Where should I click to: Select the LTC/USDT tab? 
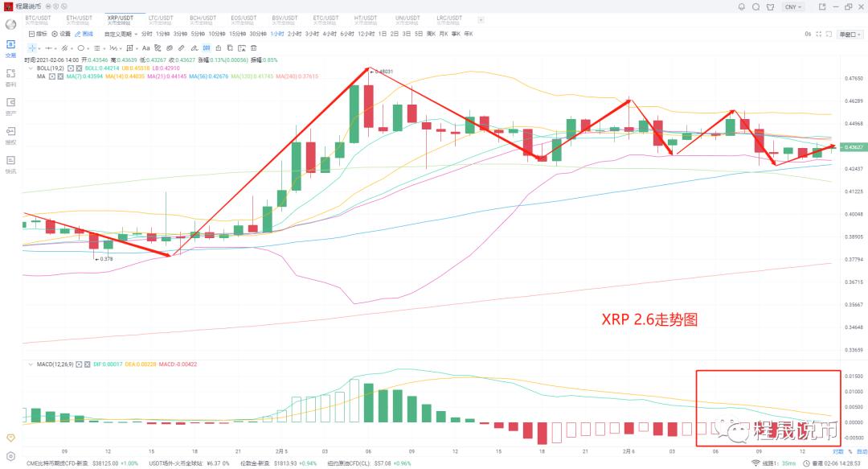click(x=161, y=20)
